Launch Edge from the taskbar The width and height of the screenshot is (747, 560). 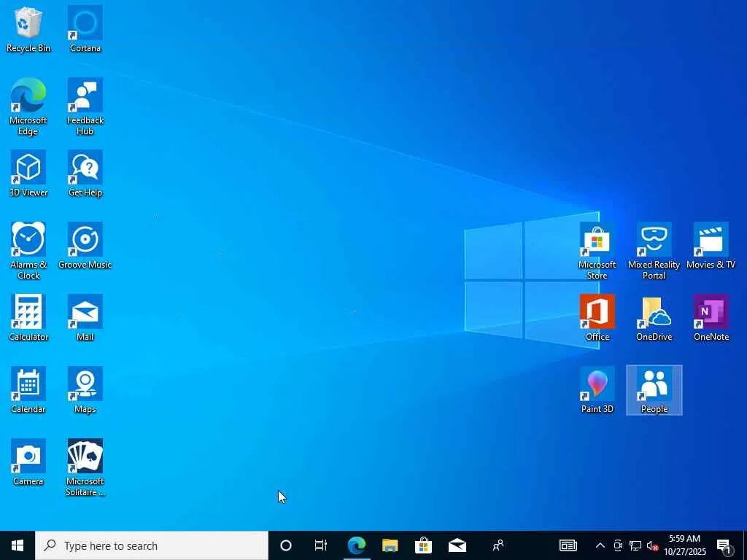356,545
